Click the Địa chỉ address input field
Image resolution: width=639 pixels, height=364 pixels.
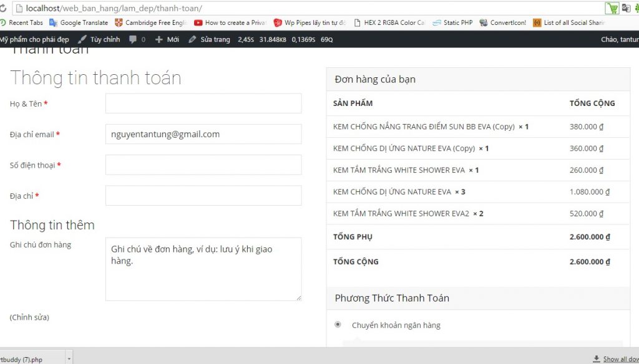pyautogui.click(x=203, y=196)
